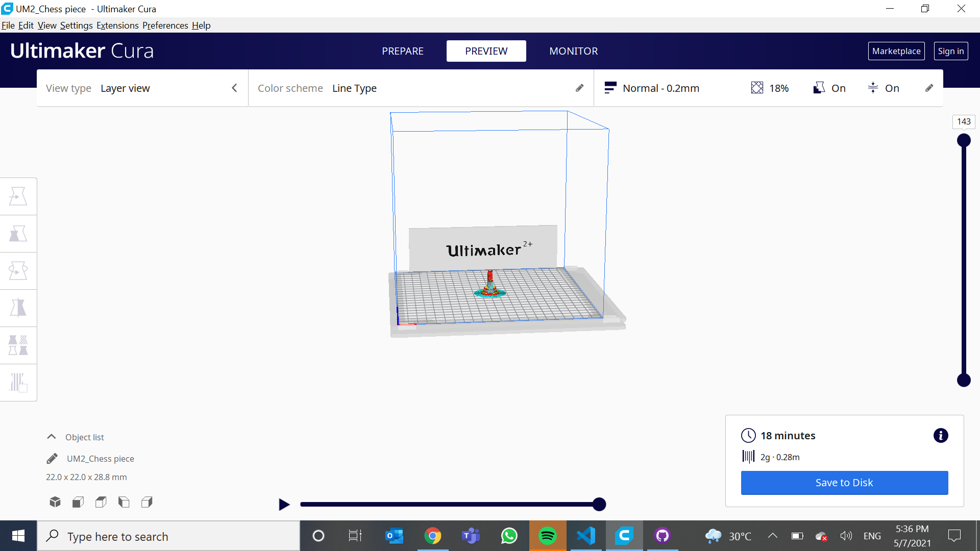Collapse the View type panel chevron
The image size is (980, 551).
pyautogui.click(x=234, y=88)
